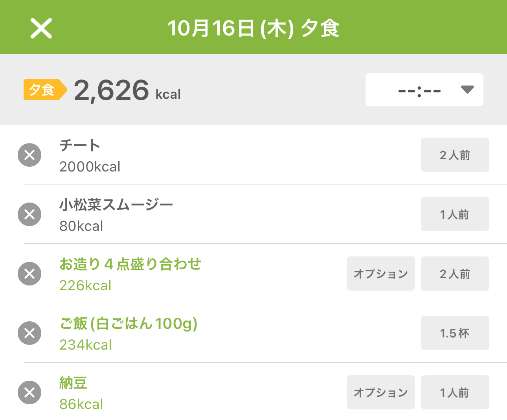Delete the 小松菜スムージー item
This screenshot has width=507, height=420.
29,214
